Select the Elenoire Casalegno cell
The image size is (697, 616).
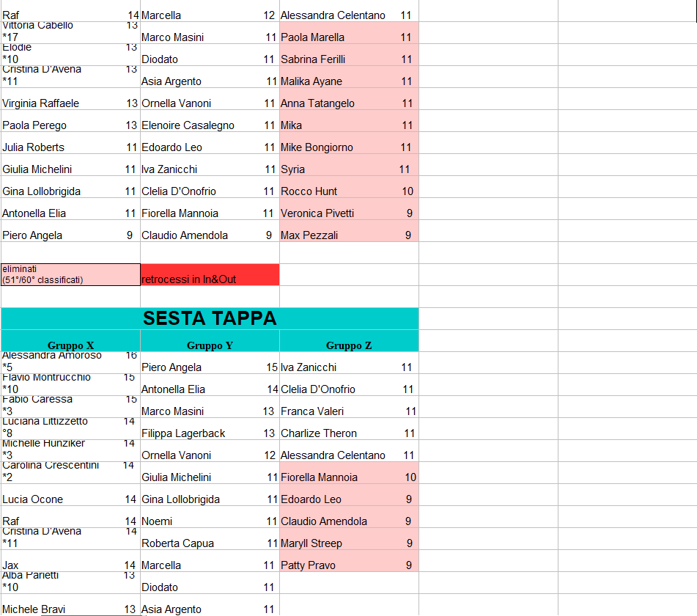[x=188, y=125]
